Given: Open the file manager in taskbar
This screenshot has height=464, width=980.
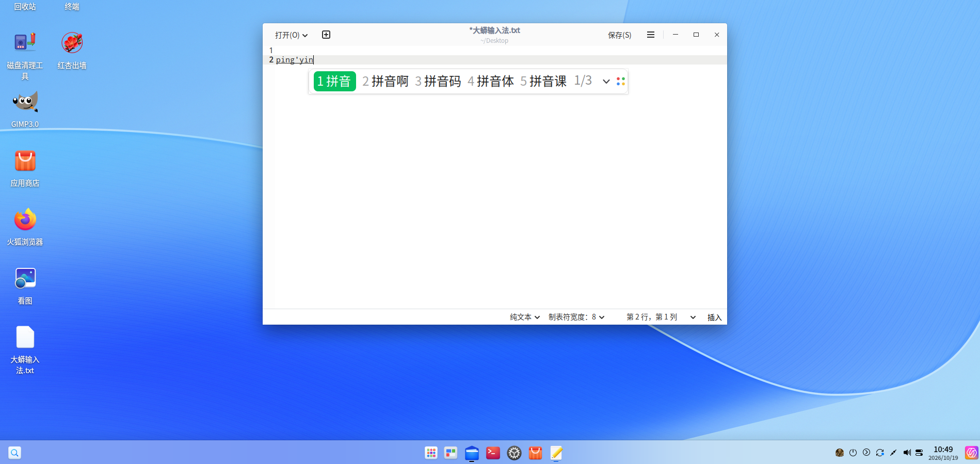Looking at the screenshot, I should [x=472, y=453].
